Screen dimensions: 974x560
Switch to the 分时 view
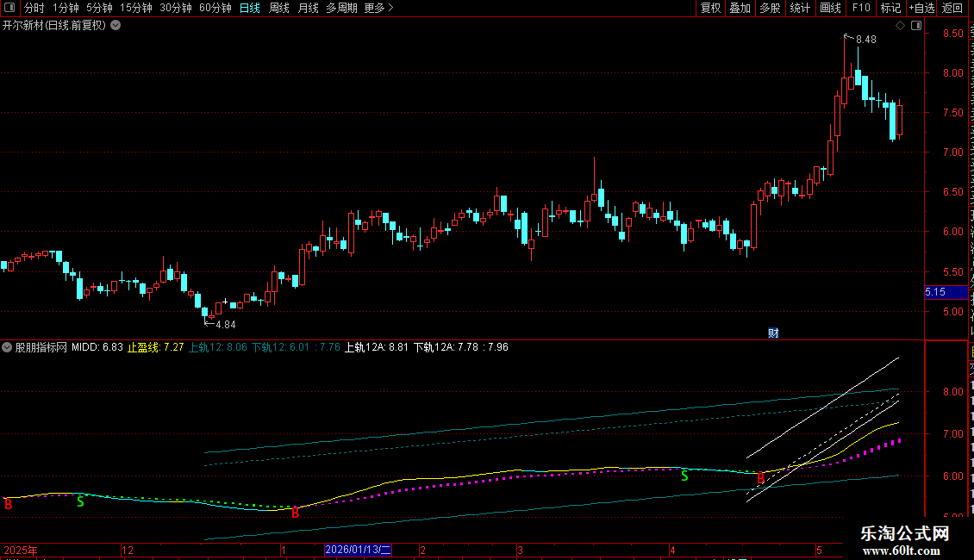coord(34,8)
